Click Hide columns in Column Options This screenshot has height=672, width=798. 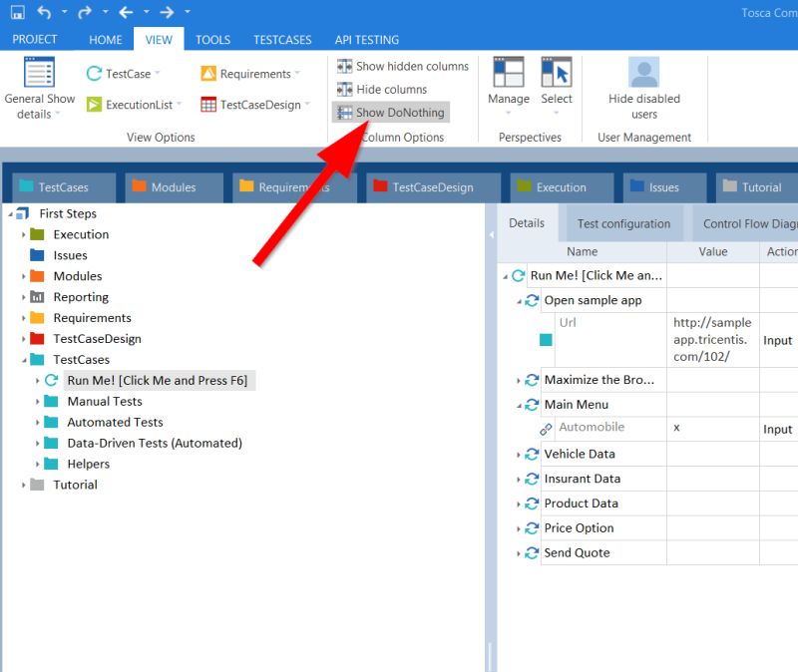(x=382, y=89)
